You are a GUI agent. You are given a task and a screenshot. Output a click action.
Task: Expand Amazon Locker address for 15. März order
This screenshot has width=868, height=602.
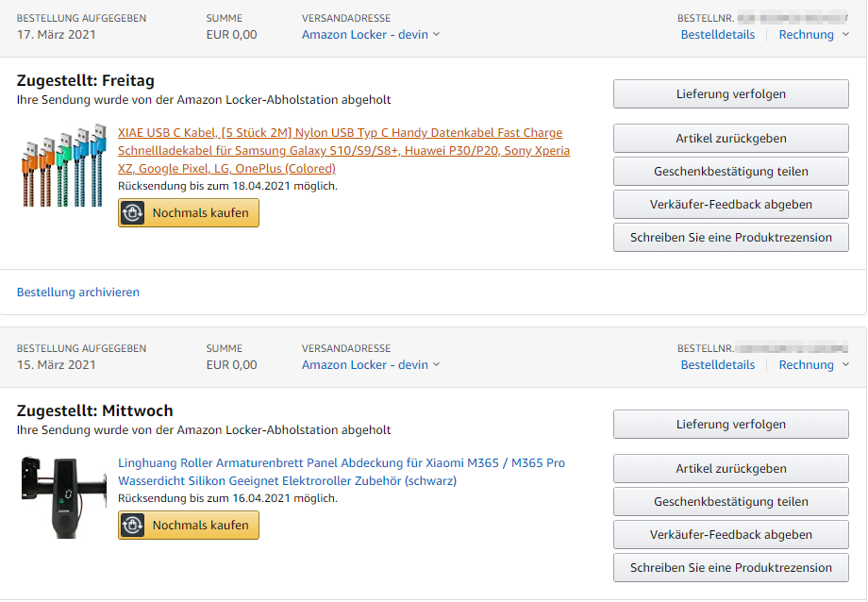(371, 364)
